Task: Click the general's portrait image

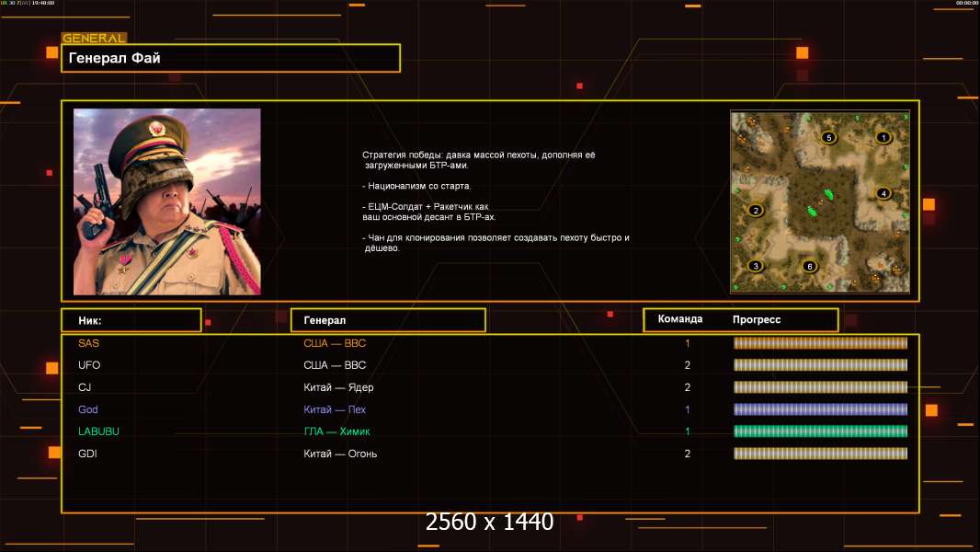Action: 167,201
